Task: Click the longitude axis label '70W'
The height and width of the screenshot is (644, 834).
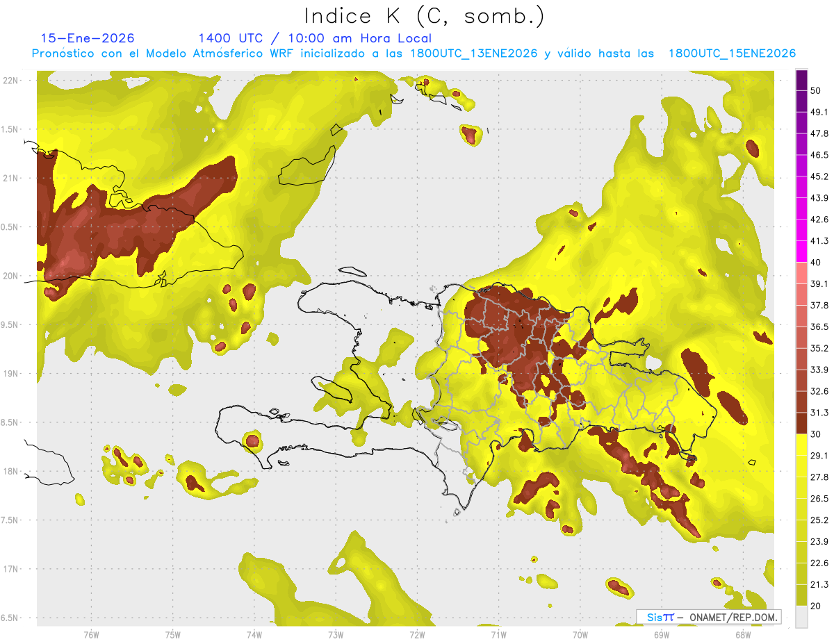Action: (x=580, y=635)
